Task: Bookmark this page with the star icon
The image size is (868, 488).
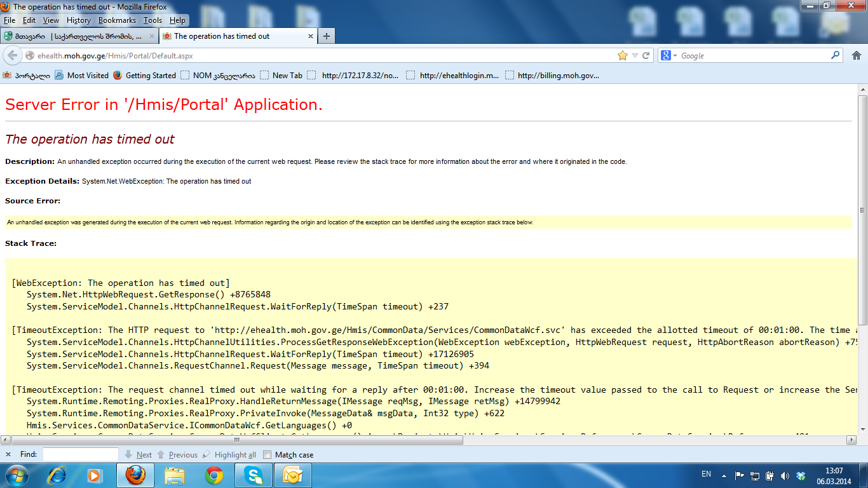Action: coord(623,56)
